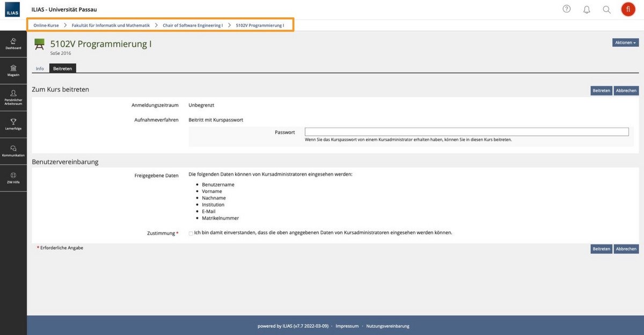644x335 pixels.
Task: Click the 'Vorname' list item
Action: coord(212,191)
